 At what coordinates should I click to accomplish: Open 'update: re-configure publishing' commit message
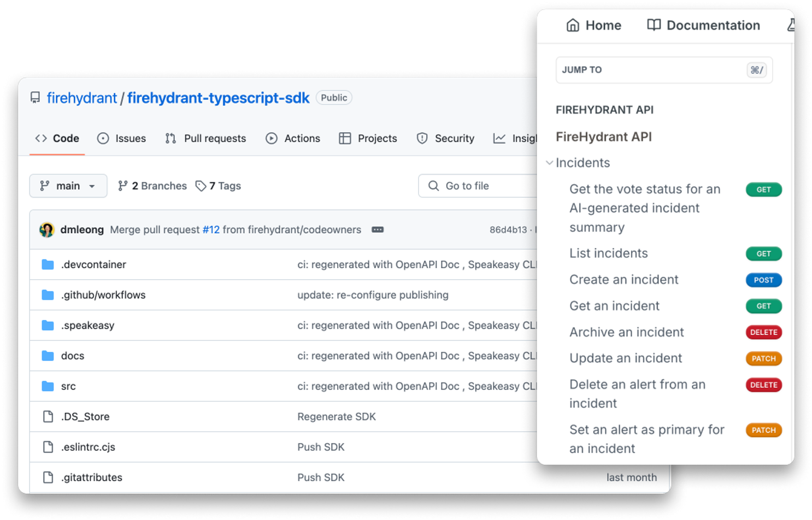pos(373,295)
